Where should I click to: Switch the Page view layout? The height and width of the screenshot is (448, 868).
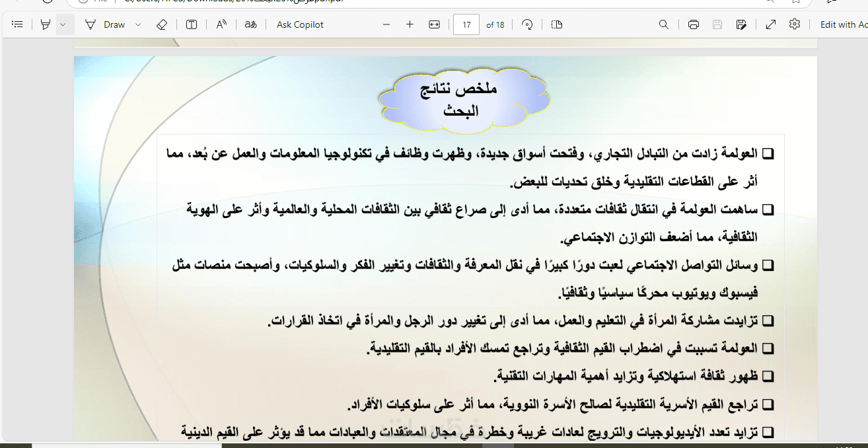(557, 24)
